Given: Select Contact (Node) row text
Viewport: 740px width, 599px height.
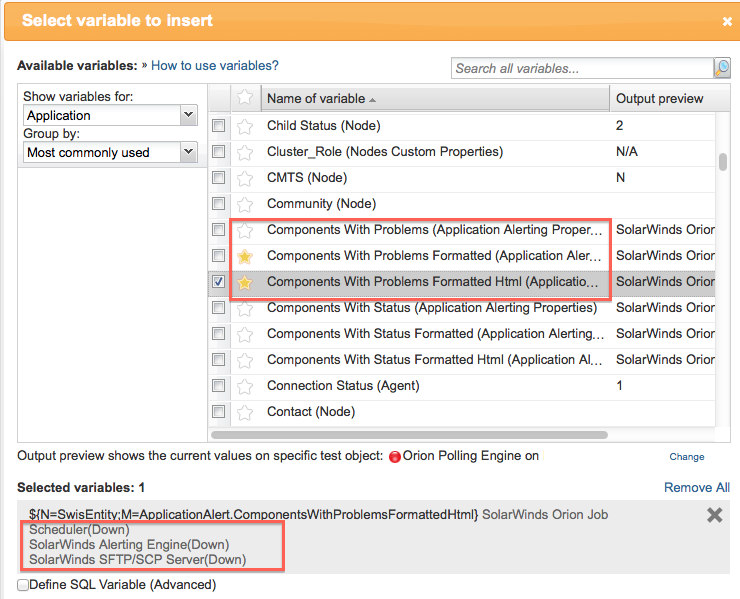Looking at the screenshot, I should coord(311,412).
